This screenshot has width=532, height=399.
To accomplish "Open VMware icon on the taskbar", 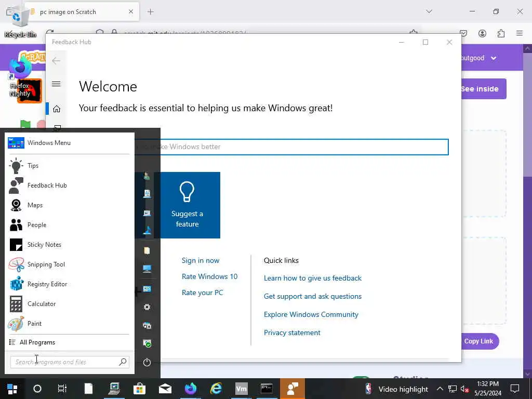I will 241,389.
